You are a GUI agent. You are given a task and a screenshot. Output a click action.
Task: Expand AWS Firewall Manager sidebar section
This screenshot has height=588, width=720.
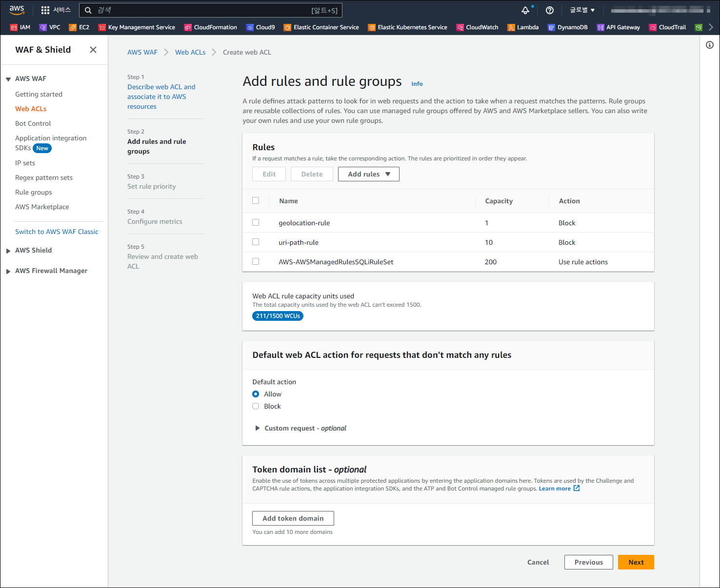tap(8, 271)
